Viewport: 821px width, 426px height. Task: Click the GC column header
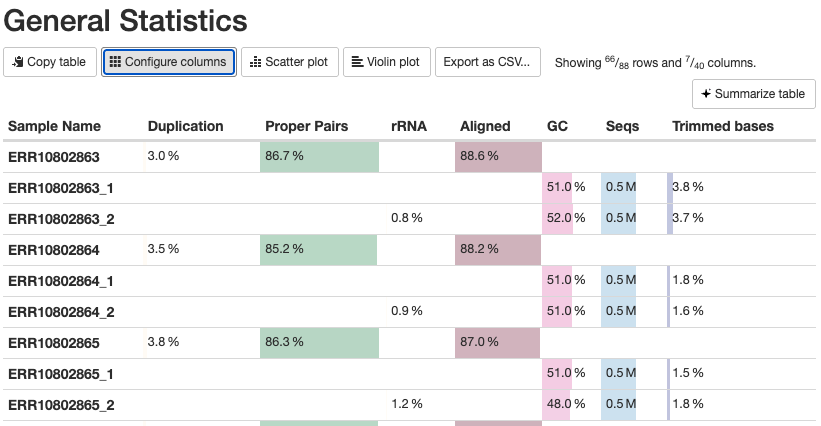pyautogui.click(x=558, y=126)
